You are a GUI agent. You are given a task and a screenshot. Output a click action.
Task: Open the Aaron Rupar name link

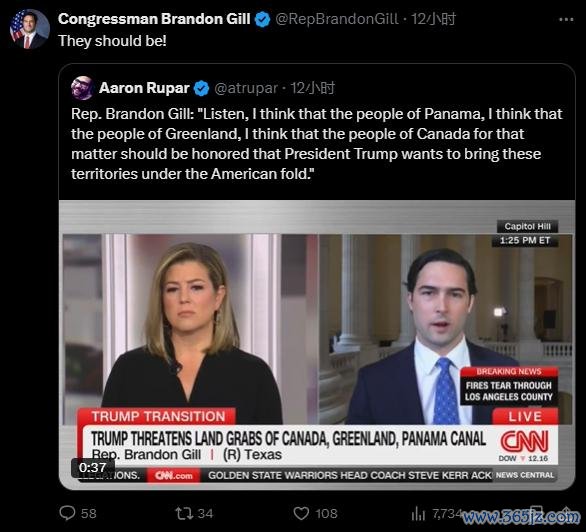[x=144, y=88]
